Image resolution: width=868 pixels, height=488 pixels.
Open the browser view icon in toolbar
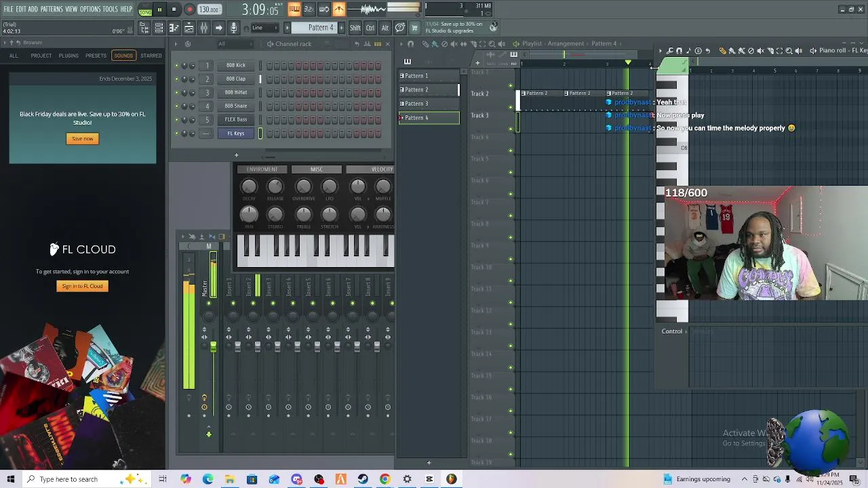pyautogui.click(x=144, y=28)
